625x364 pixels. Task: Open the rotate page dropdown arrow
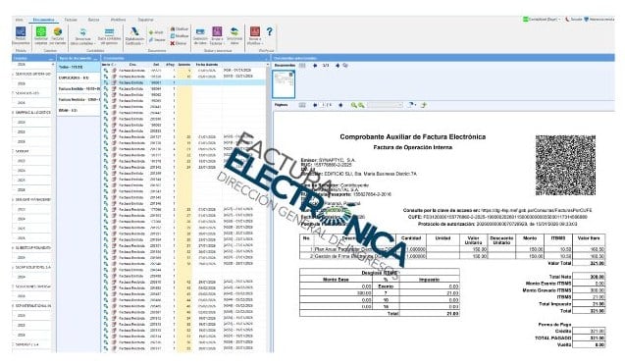(x=415, y=105)
